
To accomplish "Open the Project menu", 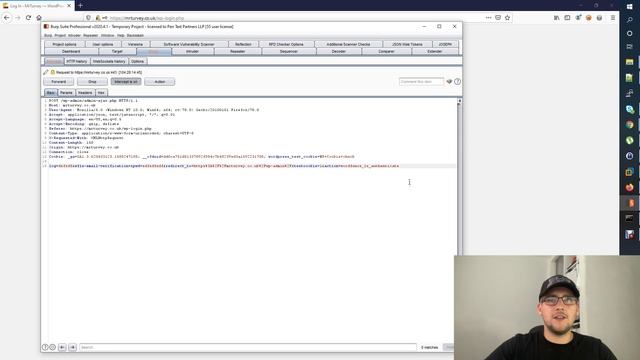I will click(60, 36).
